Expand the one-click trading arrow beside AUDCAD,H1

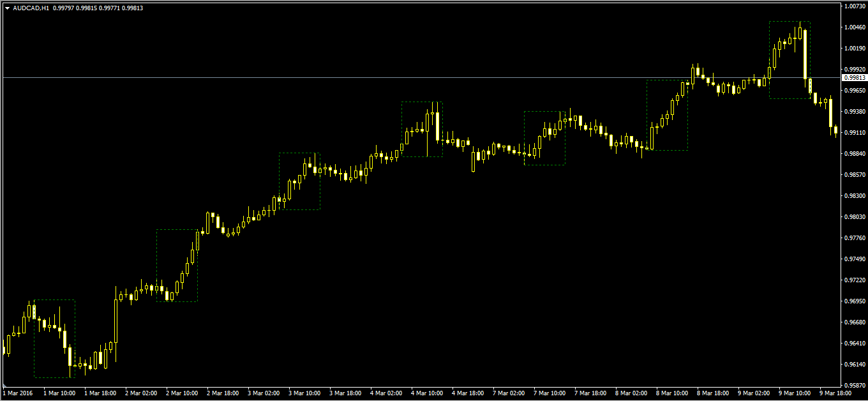7,8
